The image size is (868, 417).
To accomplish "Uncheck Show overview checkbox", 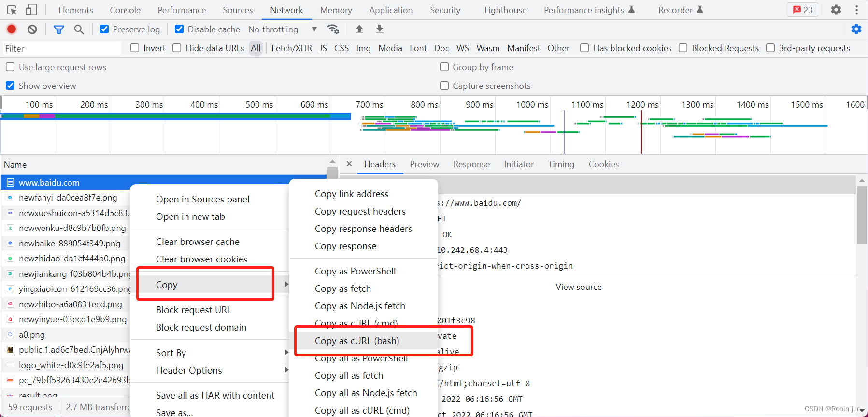I will tap(10, 86).
